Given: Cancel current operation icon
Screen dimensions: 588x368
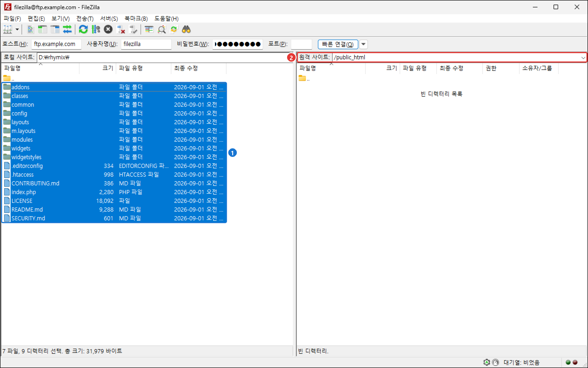Looking at the screenshot, I should point(108,29).
